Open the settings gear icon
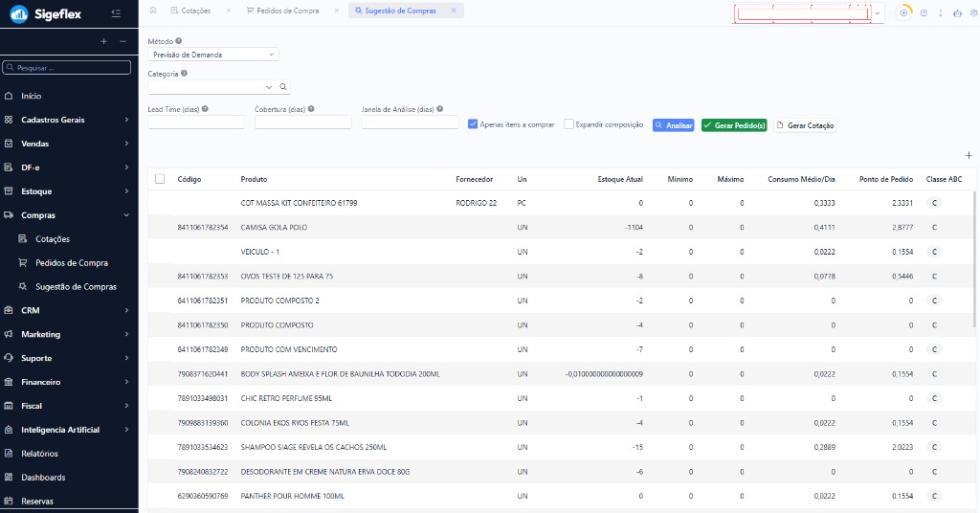 [x=973, y=13]
